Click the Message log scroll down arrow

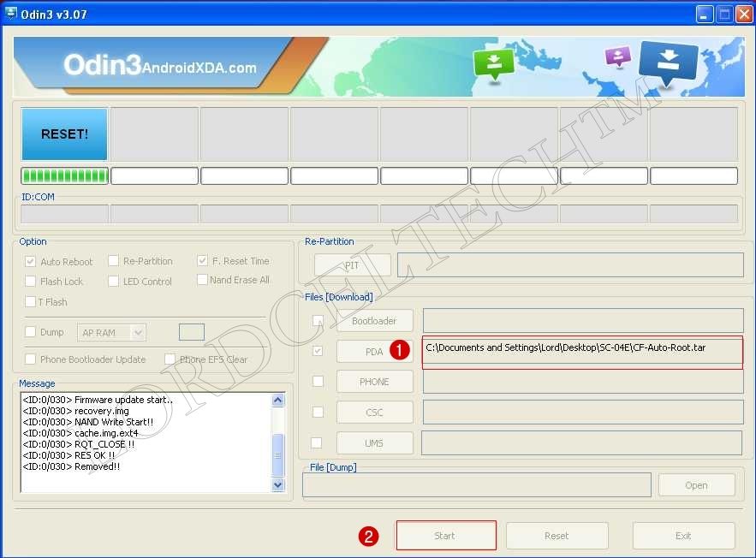278,484
